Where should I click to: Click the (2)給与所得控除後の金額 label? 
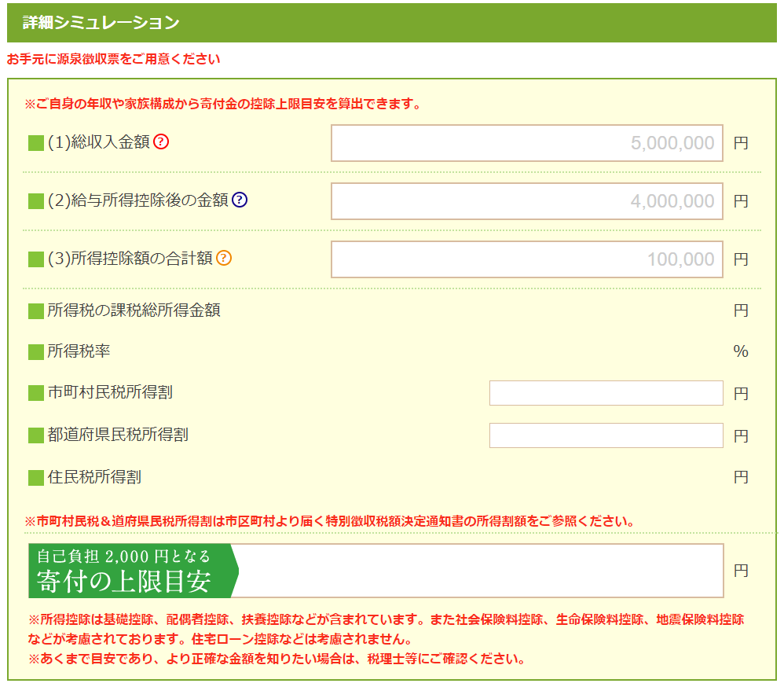(138, 200)
